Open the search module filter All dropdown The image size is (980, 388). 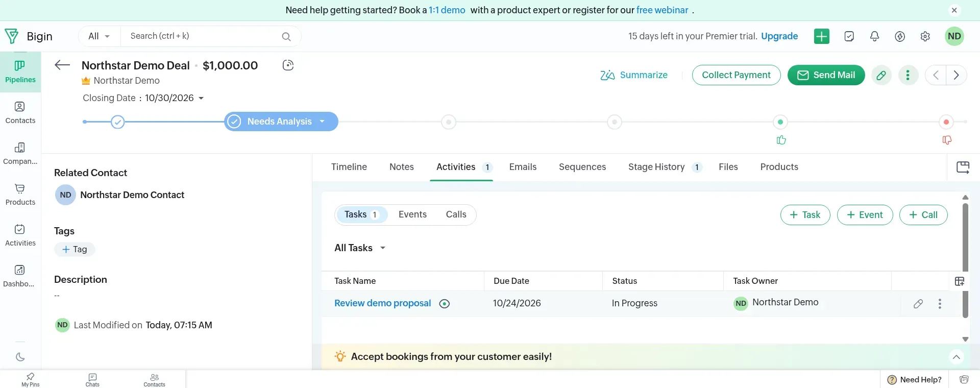[99, 36]
